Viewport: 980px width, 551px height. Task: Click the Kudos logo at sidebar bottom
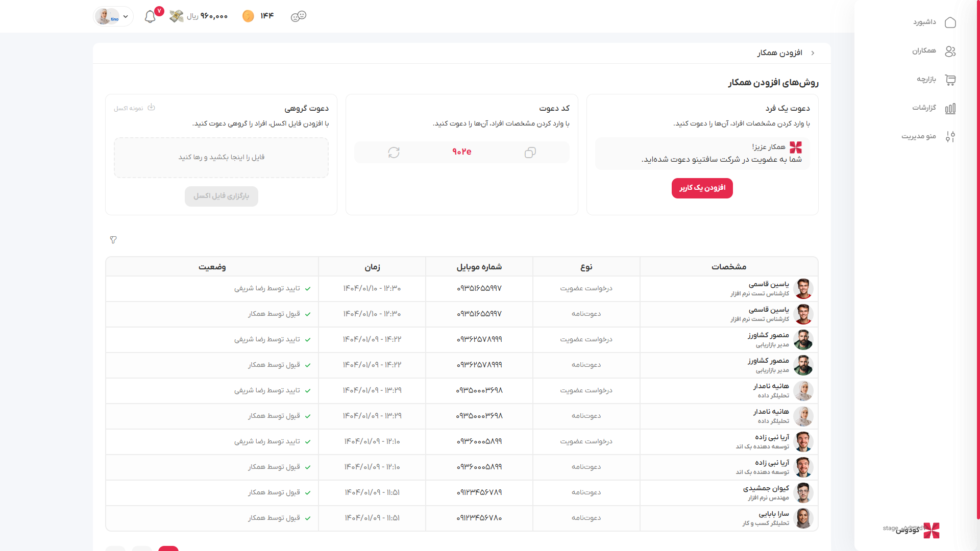tap(931, 531)
